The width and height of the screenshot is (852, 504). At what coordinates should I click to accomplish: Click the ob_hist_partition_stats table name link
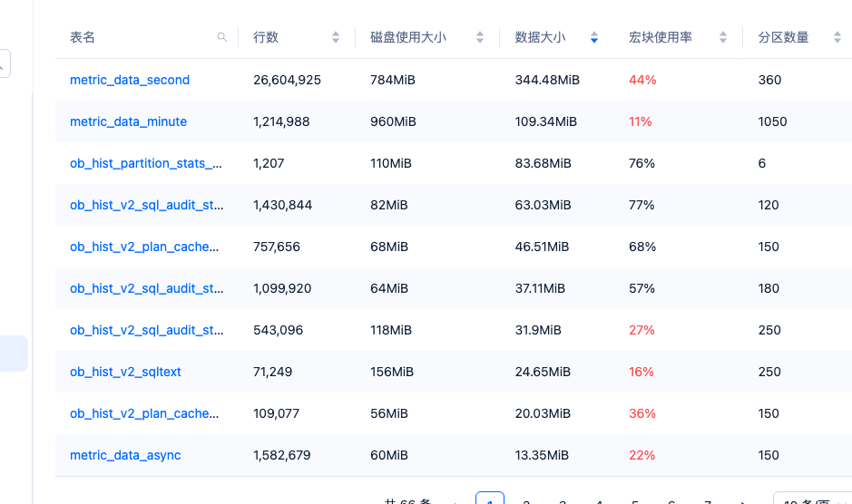tap(146, 163)
